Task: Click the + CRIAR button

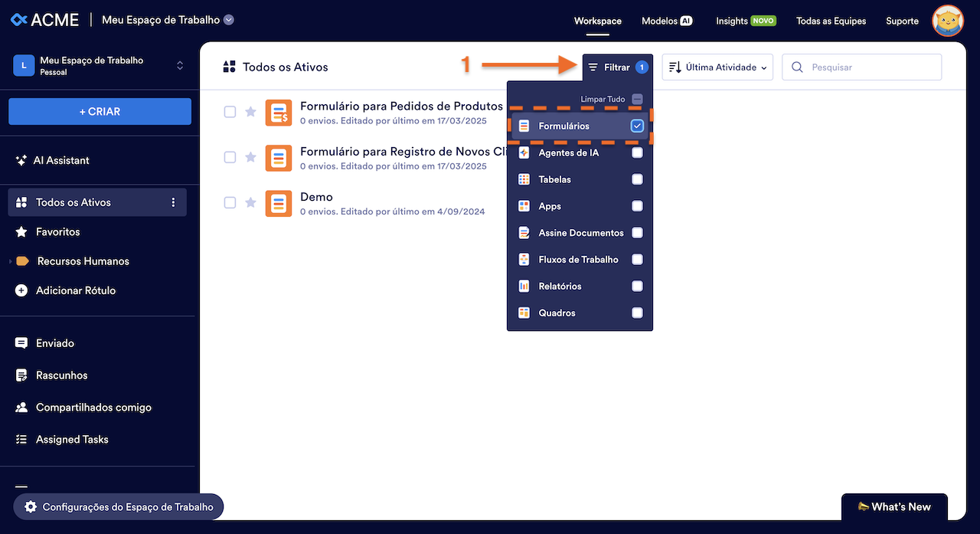Action: click(x=100, y=111)
